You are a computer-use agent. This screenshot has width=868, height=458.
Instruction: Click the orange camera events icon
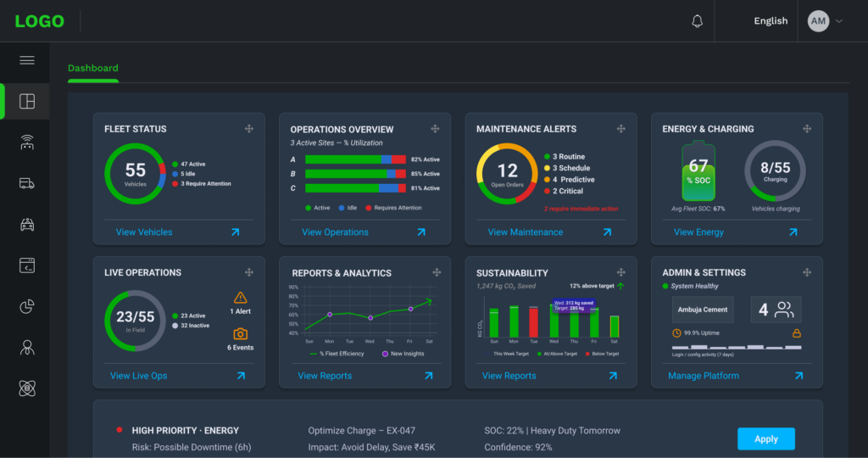pyautogui.click(x=240, y=334)
